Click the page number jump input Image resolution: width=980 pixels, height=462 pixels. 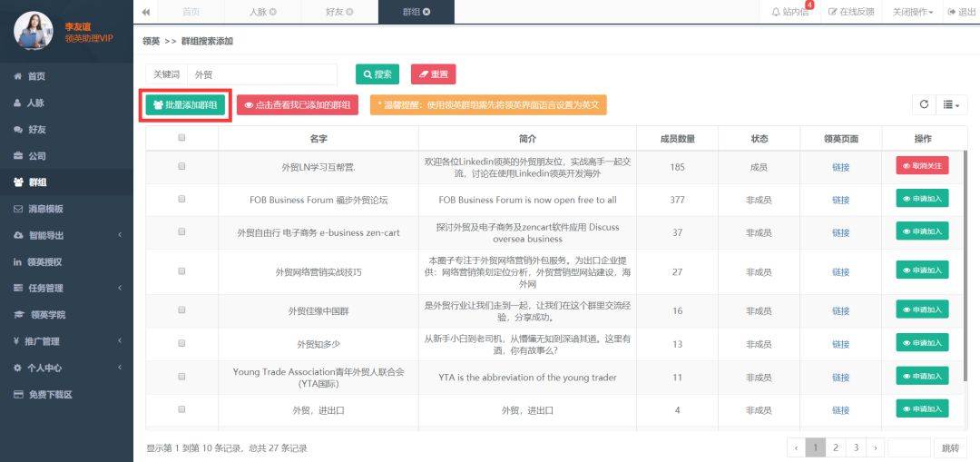(x=908, y=447)
